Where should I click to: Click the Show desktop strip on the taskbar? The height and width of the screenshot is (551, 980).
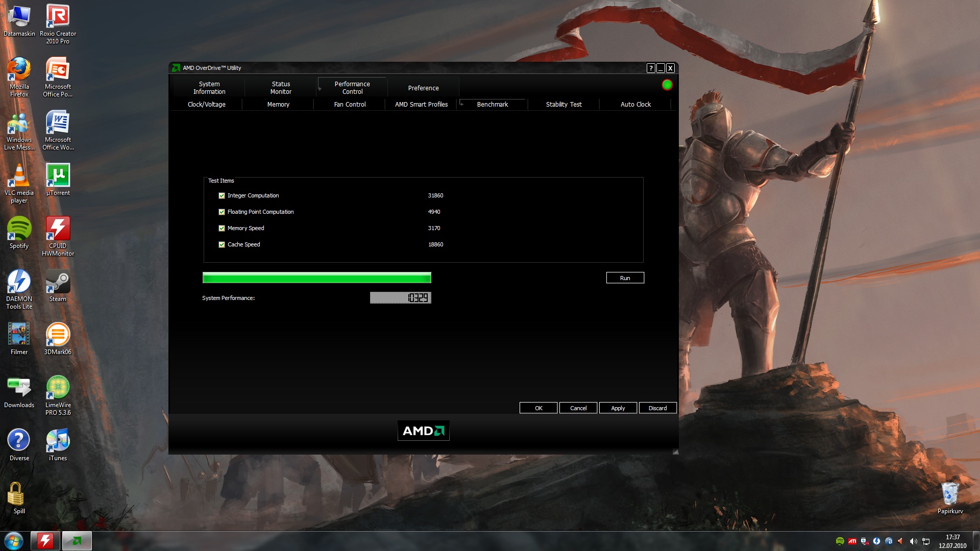tap(976, 541)
